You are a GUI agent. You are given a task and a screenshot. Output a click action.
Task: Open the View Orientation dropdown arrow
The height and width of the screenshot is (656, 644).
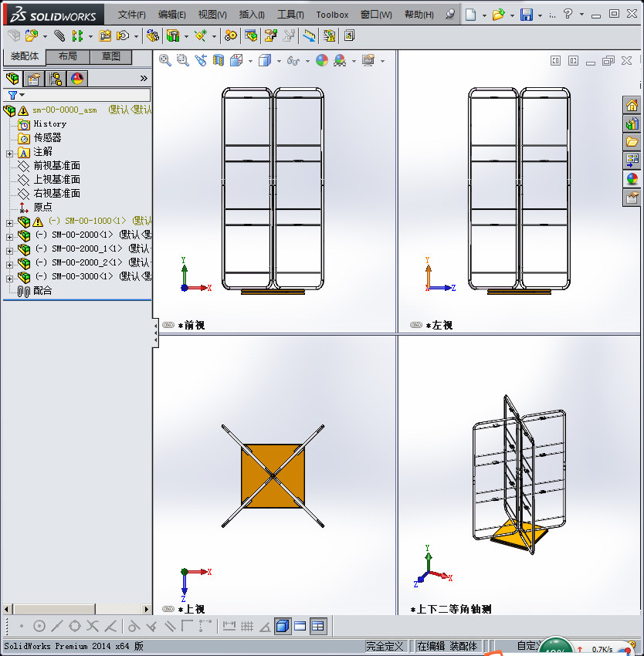point(250,61)
